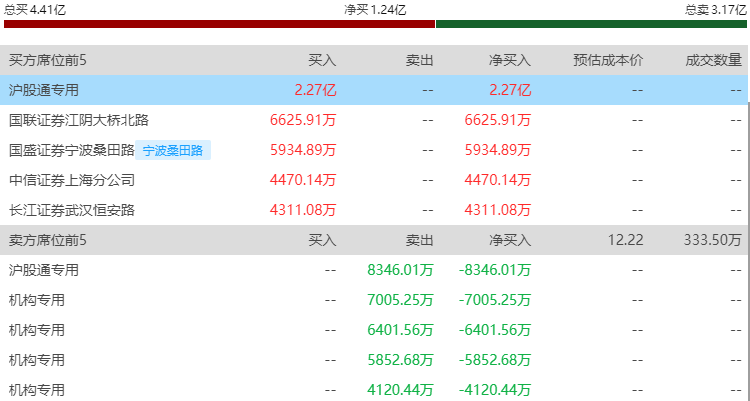This screenshot has height=401, width=750.
Task: Click 净买入 column header in 卖方席位前5 row
Action: coord(510,240)
